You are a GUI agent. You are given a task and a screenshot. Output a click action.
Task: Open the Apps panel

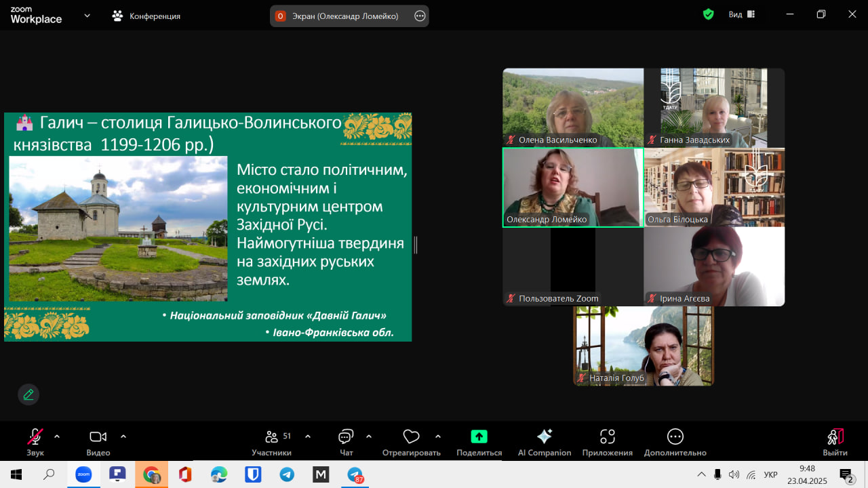tap(607, 441)
